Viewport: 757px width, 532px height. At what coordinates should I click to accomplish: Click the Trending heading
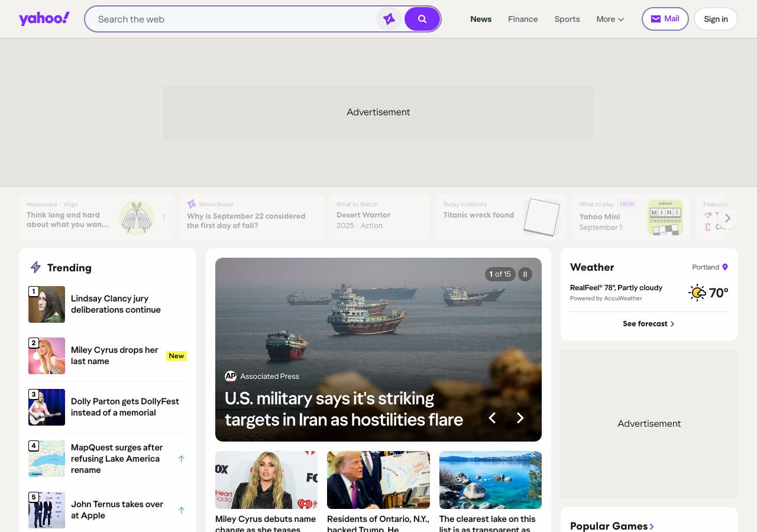[69, 268]
